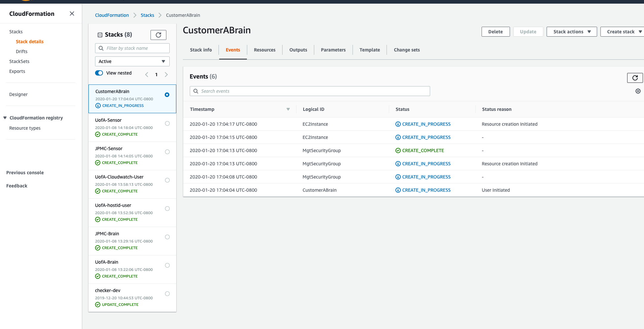644x329 pixels.
Task: Open the Stack actions dropdown
Action: (571, 32)
